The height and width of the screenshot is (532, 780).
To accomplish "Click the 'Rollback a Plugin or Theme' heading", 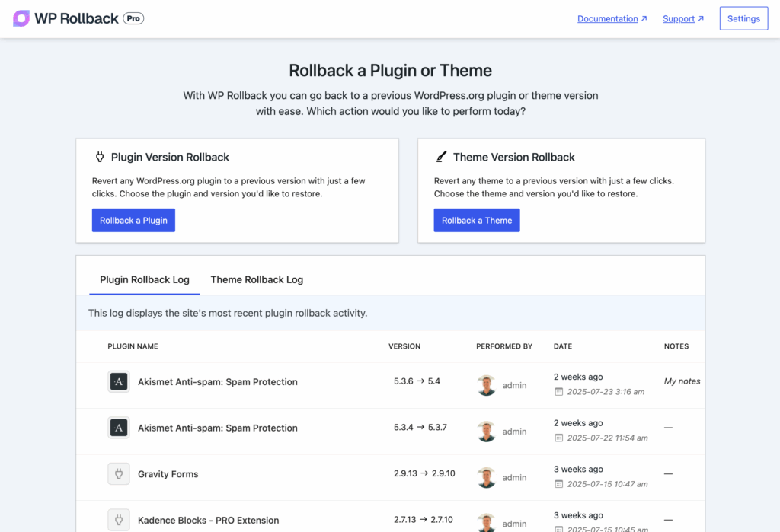I will click(391, 71).
